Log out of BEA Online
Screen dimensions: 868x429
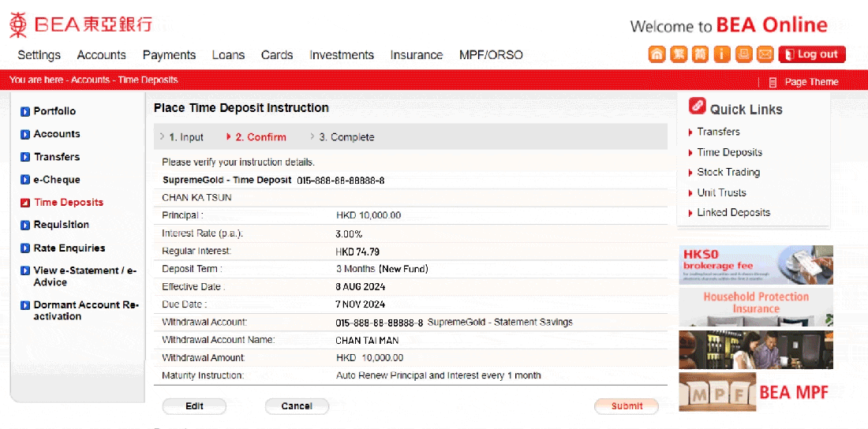tap(812, 54)
